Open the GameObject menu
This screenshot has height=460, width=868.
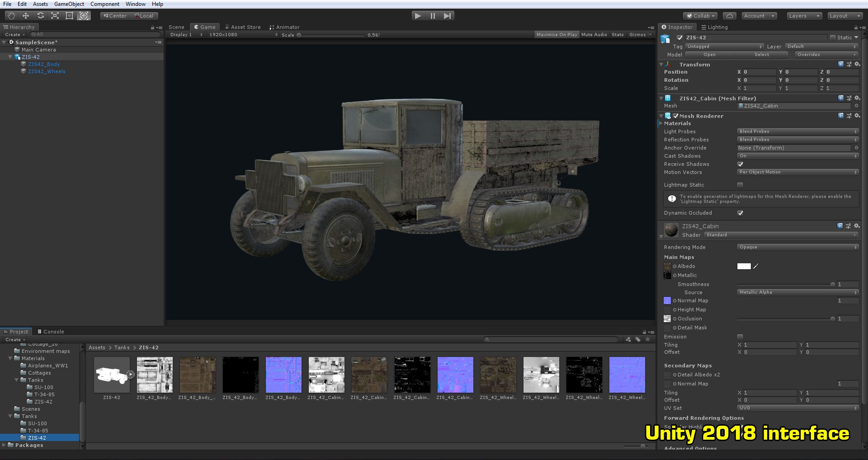tap(69, 4)
